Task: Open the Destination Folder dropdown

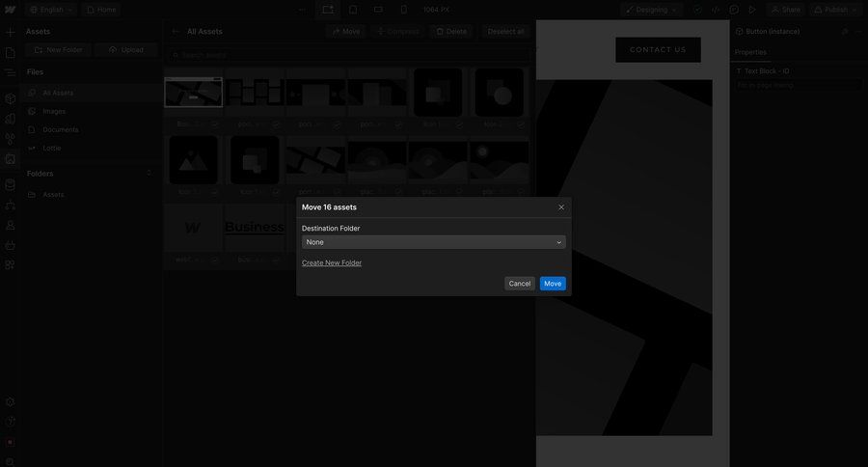Action: tap(433, 242)
